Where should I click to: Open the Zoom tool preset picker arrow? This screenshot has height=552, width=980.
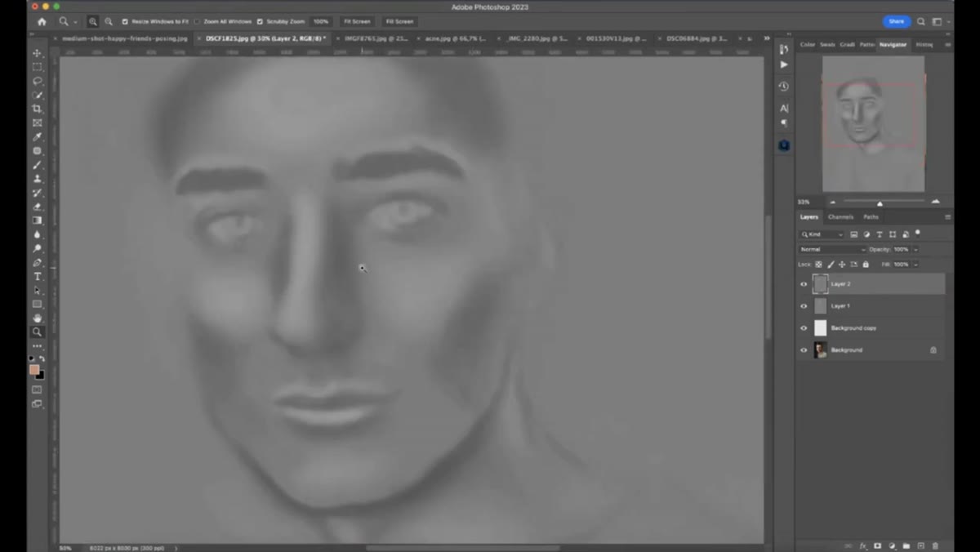(x=76, y=22)
